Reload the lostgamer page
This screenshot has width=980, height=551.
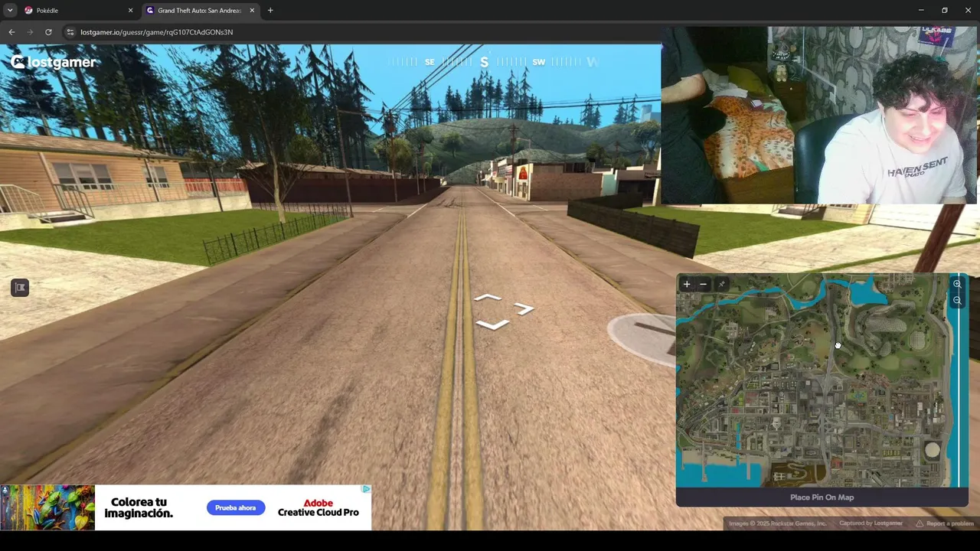tap(48, 32)
